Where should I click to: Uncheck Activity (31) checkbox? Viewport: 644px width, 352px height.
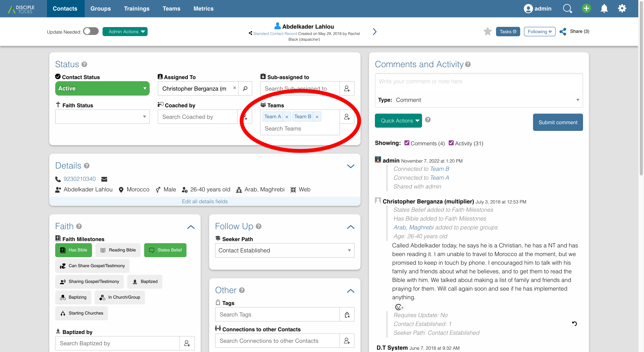(451, 143)
